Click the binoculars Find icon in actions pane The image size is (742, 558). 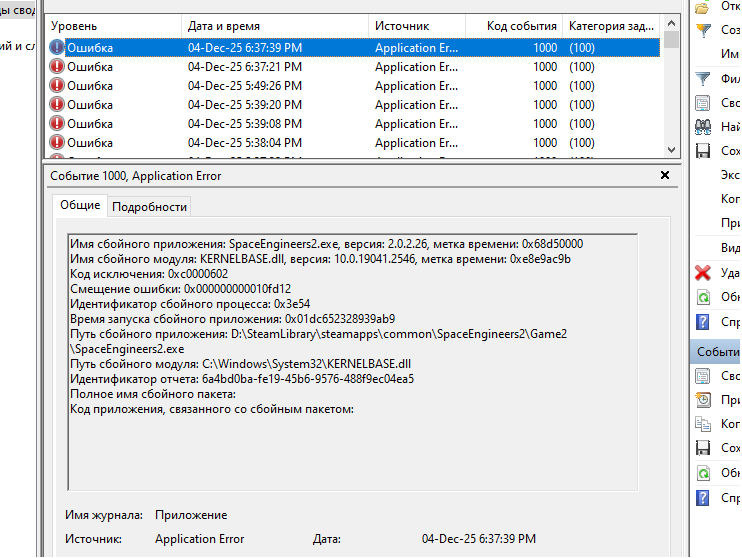[x=704, y=127]
